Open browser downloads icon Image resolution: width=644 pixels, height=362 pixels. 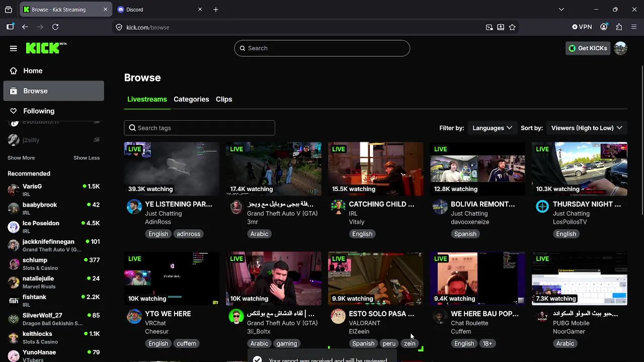coord(501,27)
